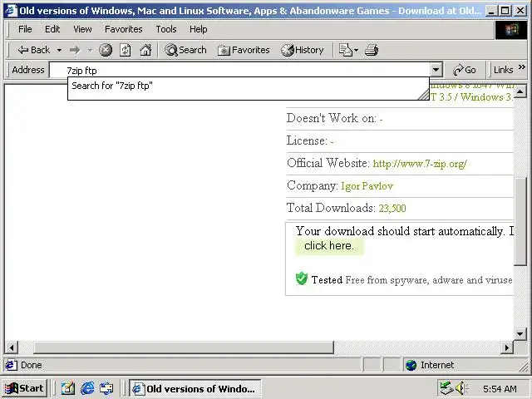The height and width of the screenshot is (399, 532).
Task: Select the 'Search for "7zip ftp"' suggestion
Action: 249,86
